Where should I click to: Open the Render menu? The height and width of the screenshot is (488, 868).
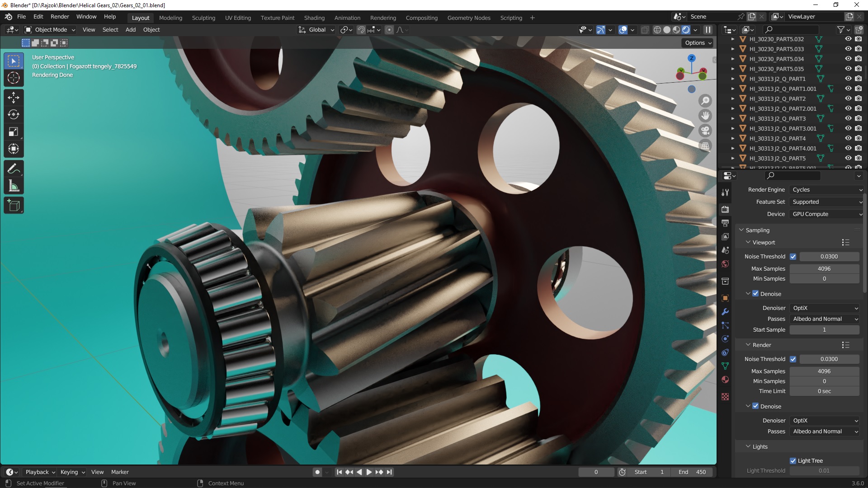pos(60,17)
